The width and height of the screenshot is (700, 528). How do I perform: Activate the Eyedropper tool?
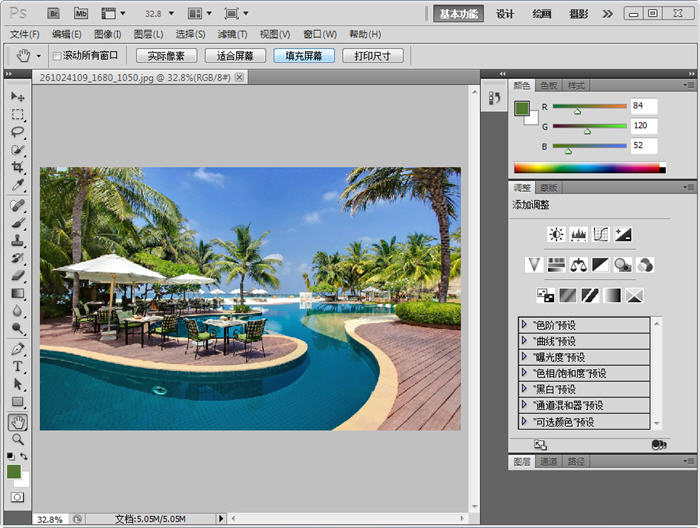coord(17,185)
